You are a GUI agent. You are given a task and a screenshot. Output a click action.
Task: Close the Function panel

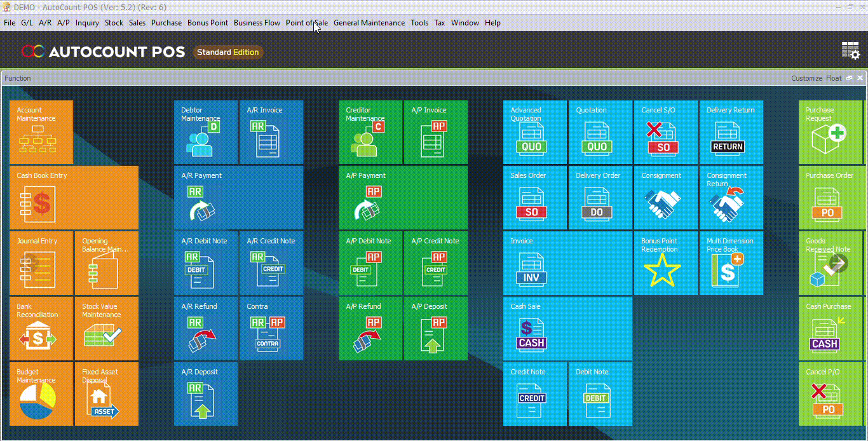pyautogui.click(x=860, y=78)
